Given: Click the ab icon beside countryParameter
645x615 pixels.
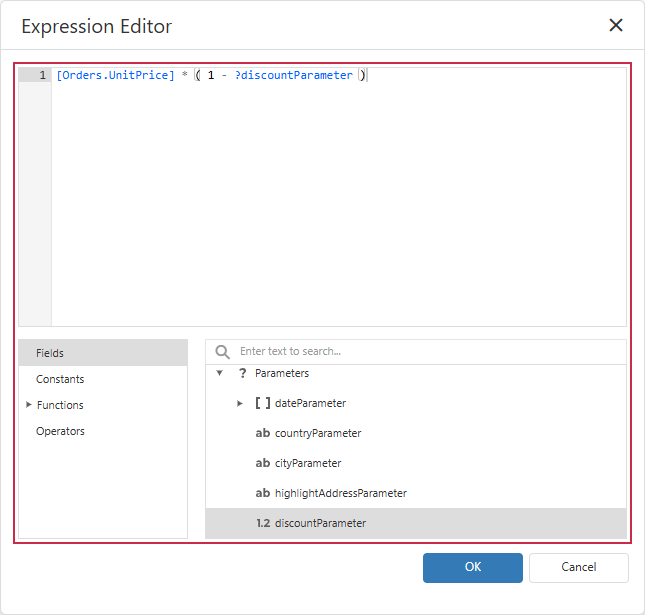Looking at the screenshot, I should coord(262,433).
